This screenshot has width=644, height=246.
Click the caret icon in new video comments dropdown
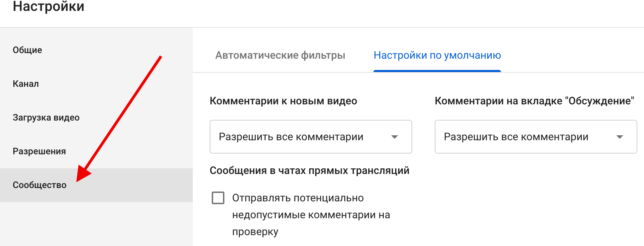395,137
